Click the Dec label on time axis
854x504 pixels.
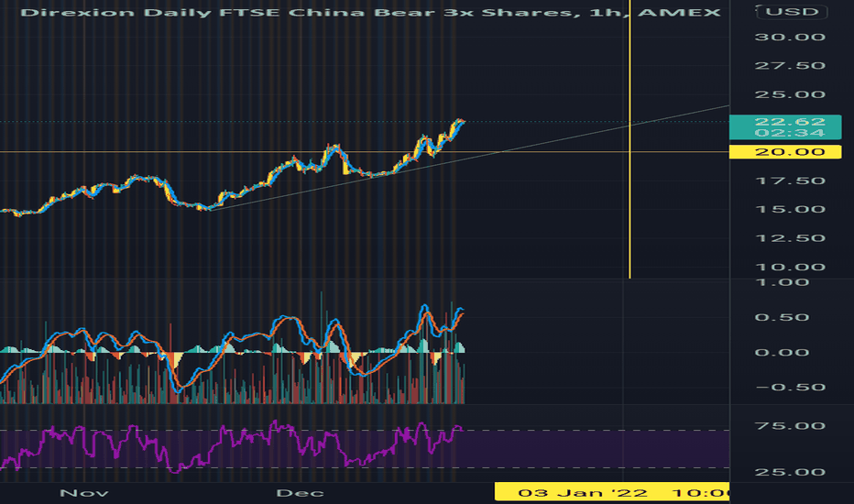tap(301, 493)
